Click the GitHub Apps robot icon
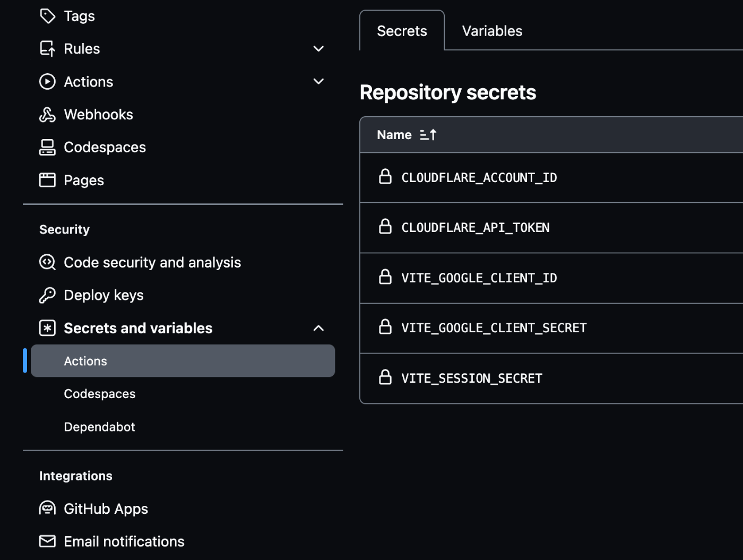Viewport: 743px width, 560px height. pos(47,509)
